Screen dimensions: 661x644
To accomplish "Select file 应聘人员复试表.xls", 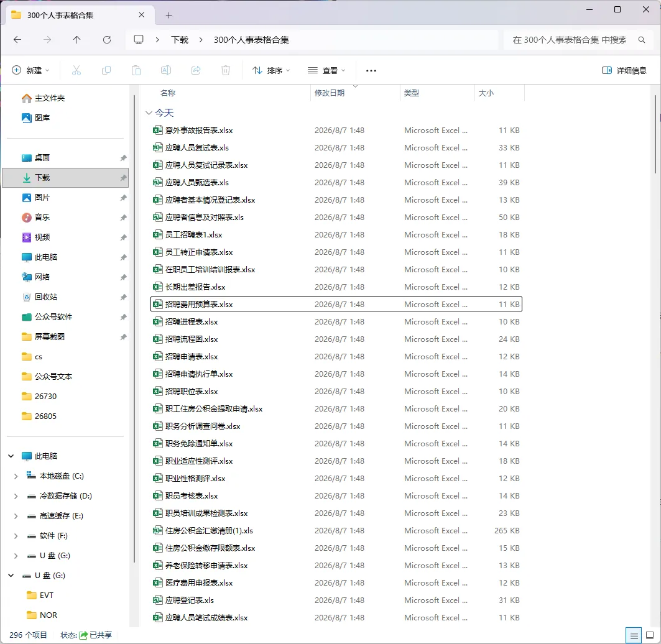I will pos(336,148).
